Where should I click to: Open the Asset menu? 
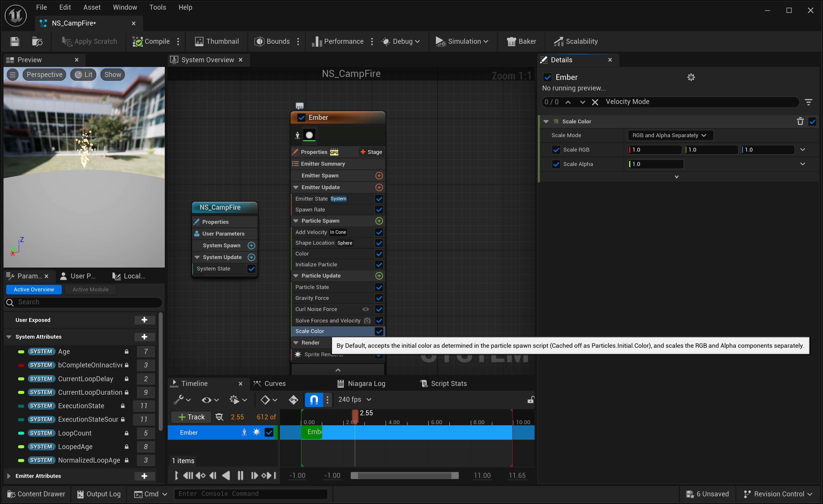click(x=92, y=7)
